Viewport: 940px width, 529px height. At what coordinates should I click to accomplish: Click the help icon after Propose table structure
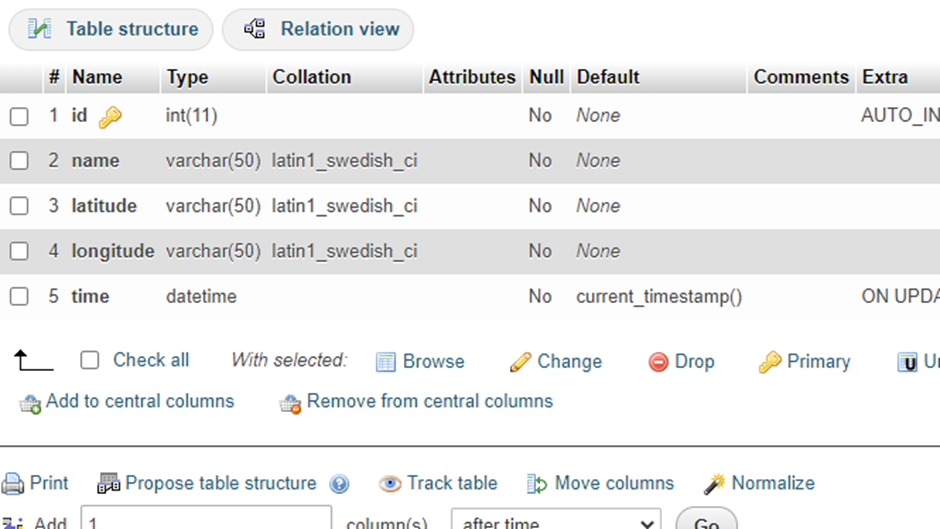(x=339, y=484)
